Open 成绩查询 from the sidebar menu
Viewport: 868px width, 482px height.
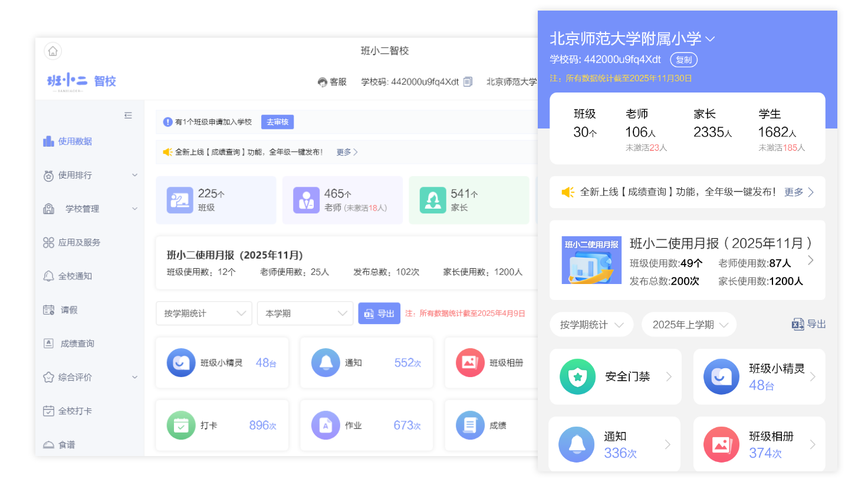[x=77, y=344]
